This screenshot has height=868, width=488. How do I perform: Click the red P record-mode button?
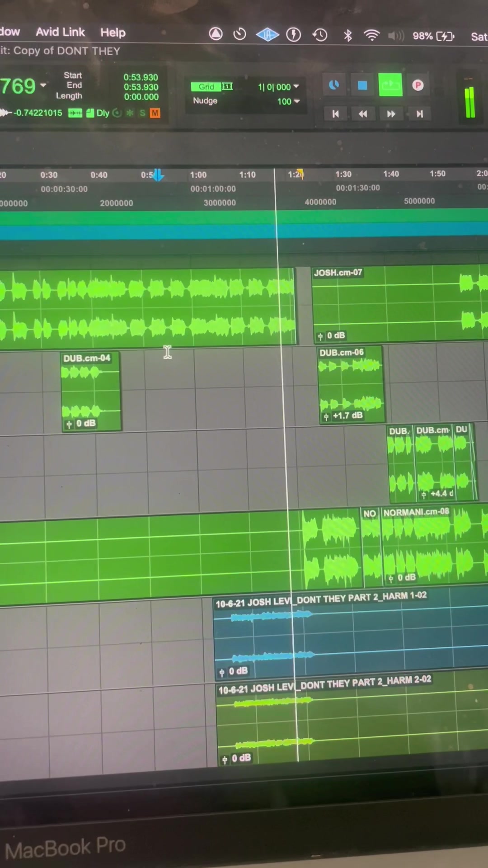(418, 85)
